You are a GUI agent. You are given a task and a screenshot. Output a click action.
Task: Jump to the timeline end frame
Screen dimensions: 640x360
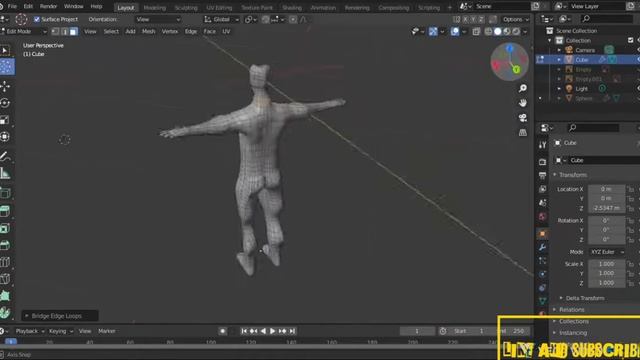(292, 331)
